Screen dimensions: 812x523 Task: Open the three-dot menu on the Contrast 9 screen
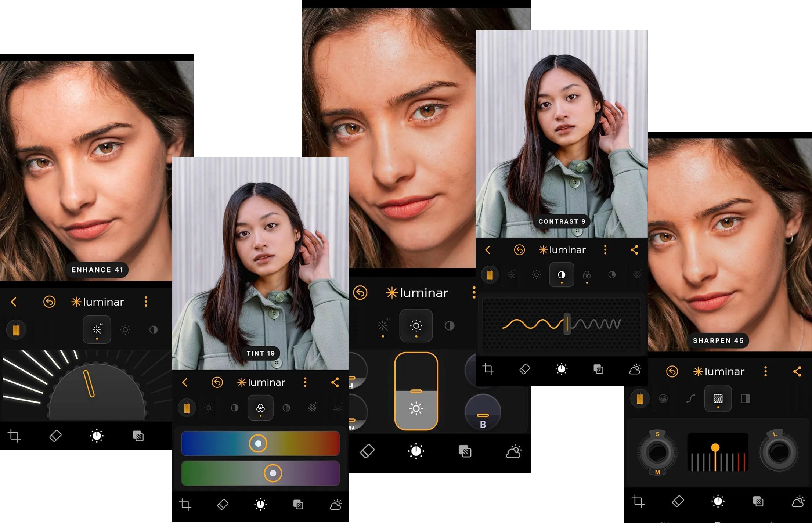[605, 250]
